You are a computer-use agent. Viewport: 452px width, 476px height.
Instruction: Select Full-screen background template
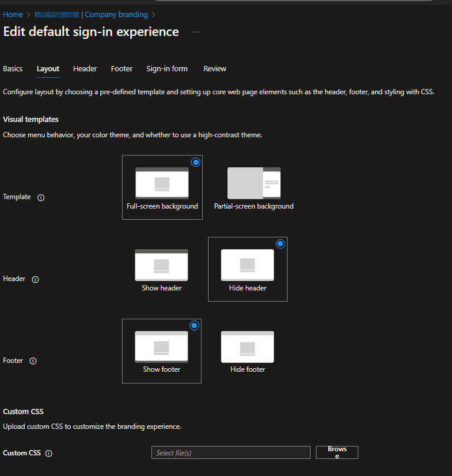coord(162,187)
